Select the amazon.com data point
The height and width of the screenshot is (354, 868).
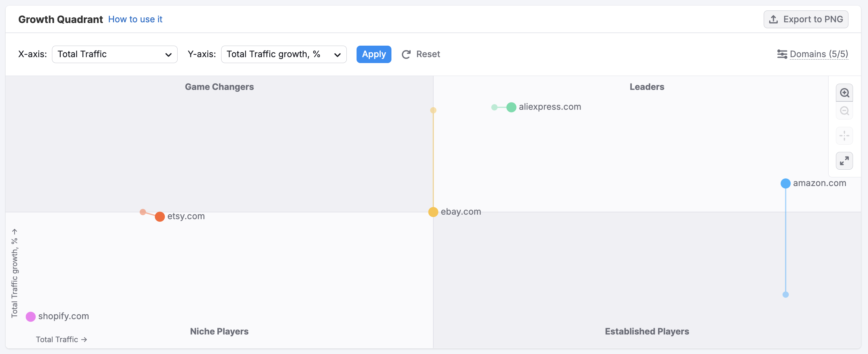[x=785, y=183]
